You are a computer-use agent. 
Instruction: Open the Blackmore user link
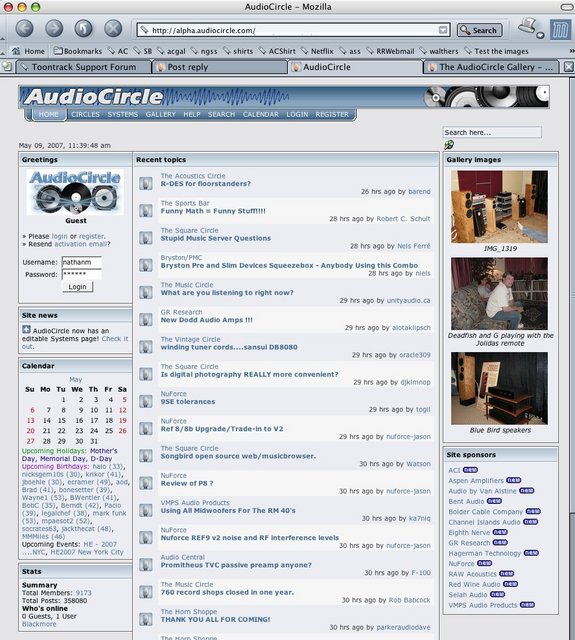pos(39,624)
